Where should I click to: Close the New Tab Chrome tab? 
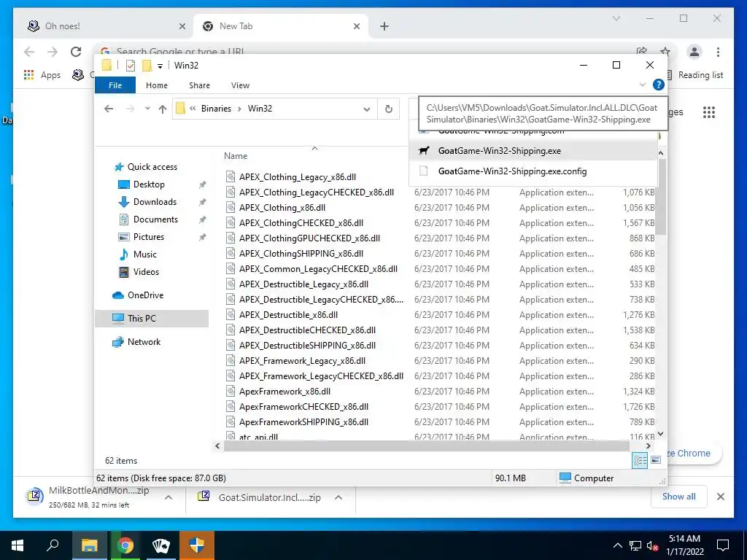click(356, 27)
